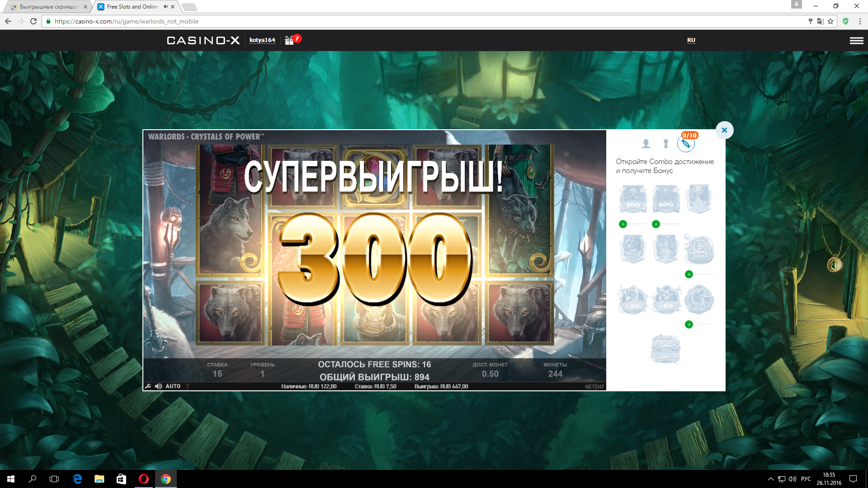Show hidden system tray icons
The width and height of the screenshot is (868, 488).
pyautogui.click(x=770, y=479)
